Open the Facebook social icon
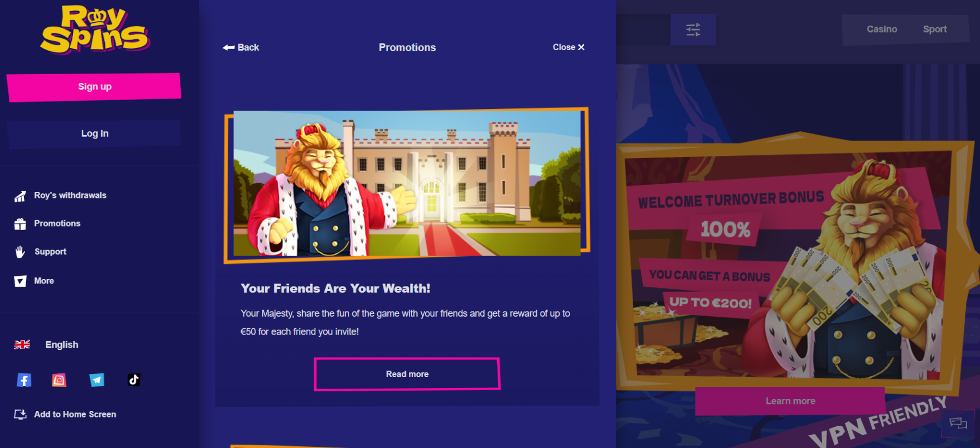980x448 pixels. point(24,380)
